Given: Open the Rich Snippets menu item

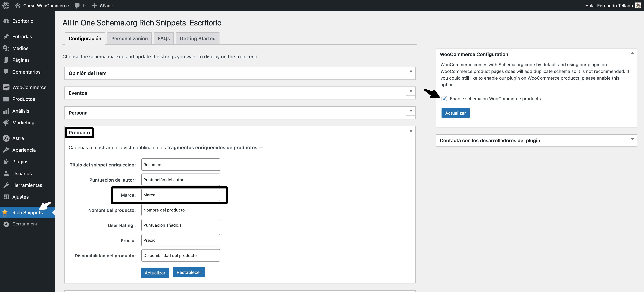Looking at the screenshot, I should [27, 213].
